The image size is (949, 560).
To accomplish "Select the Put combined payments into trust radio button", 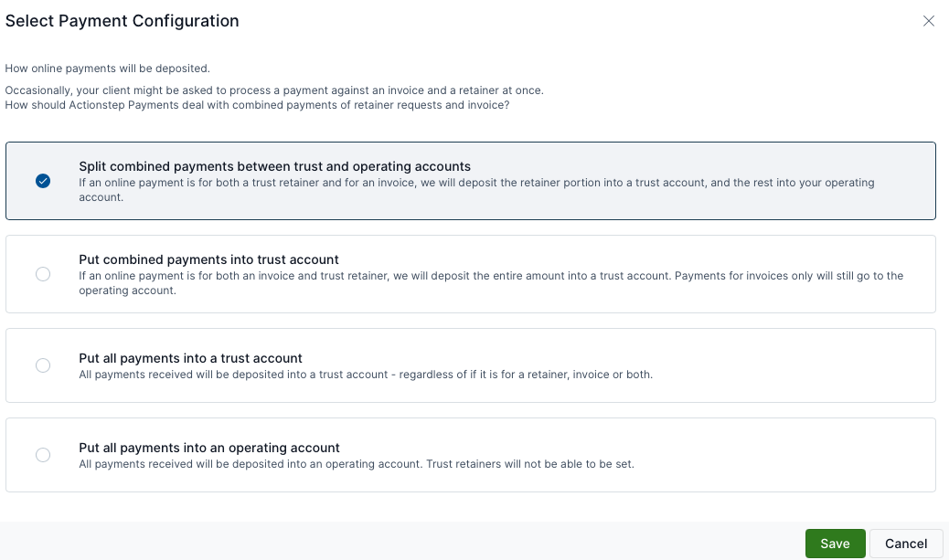I will [x=43, y=274].
